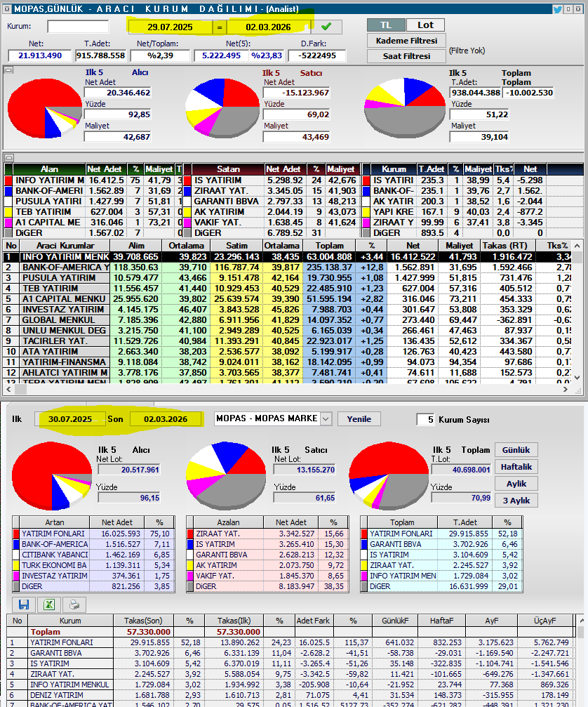Click the start date field 29.07.2025
The image size is (588, 707).
point(170,27)
